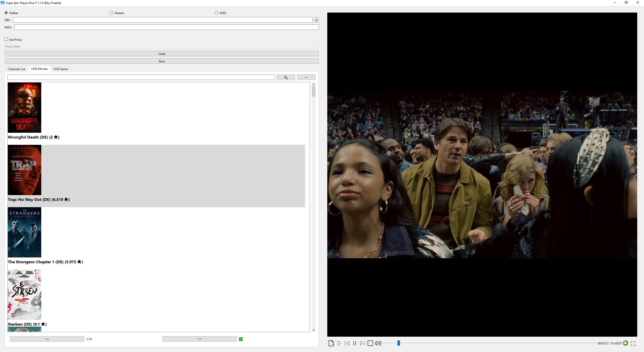Close the application window
Screen dimensions: 644x352
(638, 3)
